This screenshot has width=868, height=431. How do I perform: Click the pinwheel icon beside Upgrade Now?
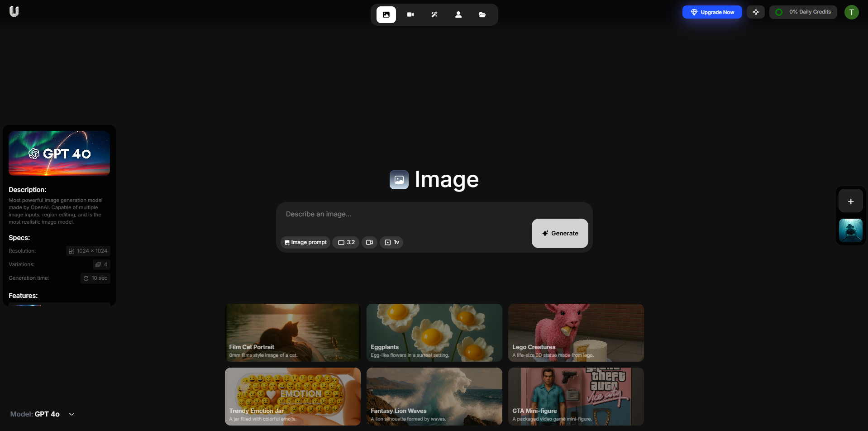click(x=756, y=12)
